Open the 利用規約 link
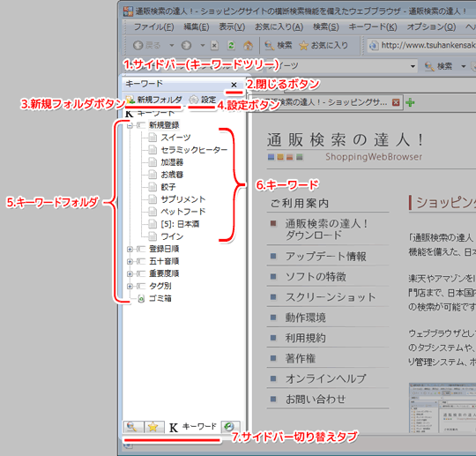The height and width of the screenshot is (456, 476). 305,338
